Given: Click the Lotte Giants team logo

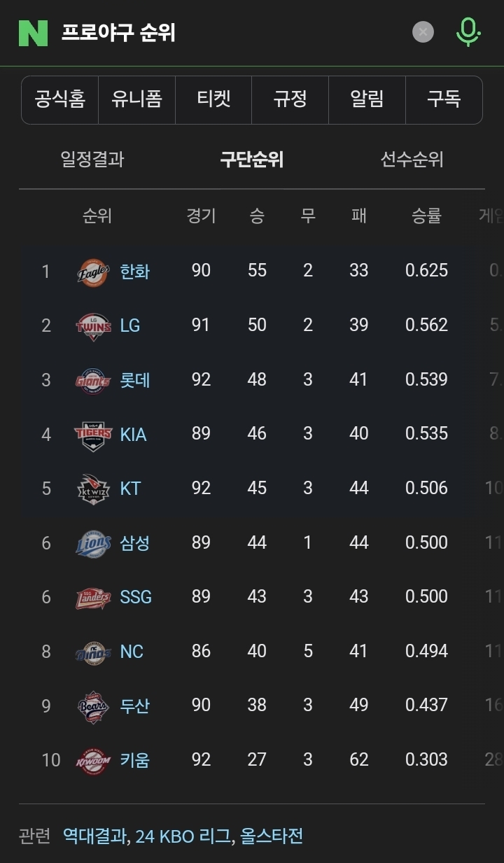Looking at the screenshot, I should [x=93, y=380].
